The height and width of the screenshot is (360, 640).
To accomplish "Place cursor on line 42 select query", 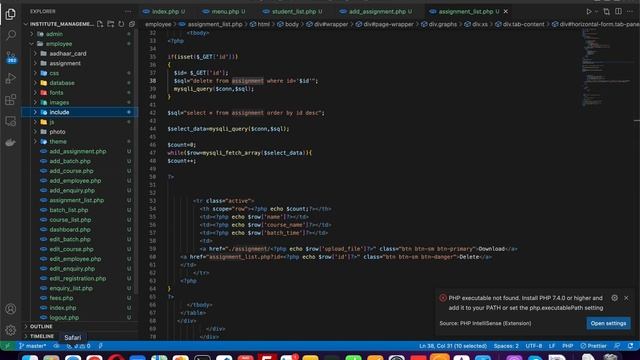I will (246, 113).
